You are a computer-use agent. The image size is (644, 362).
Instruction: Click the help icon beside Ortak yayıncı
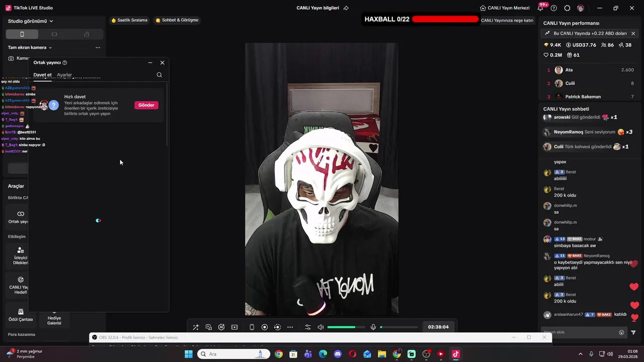(64, 63)
